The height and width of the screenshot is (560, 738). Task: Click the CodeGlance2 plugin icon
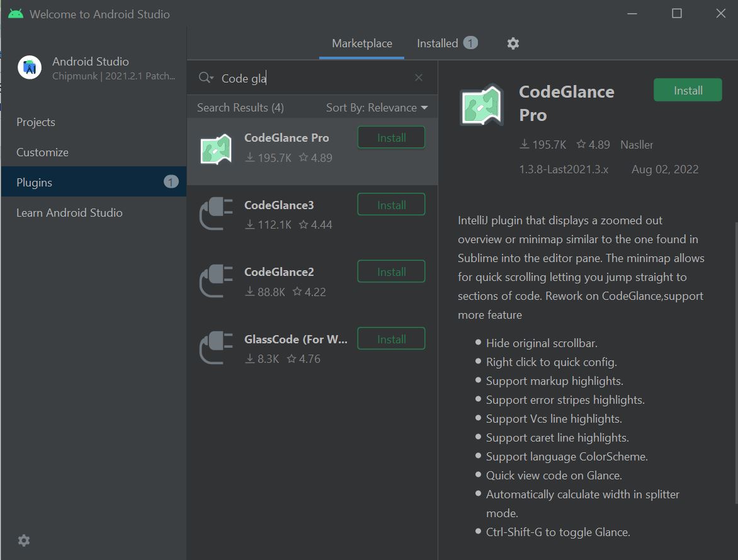tap(215, 280)
